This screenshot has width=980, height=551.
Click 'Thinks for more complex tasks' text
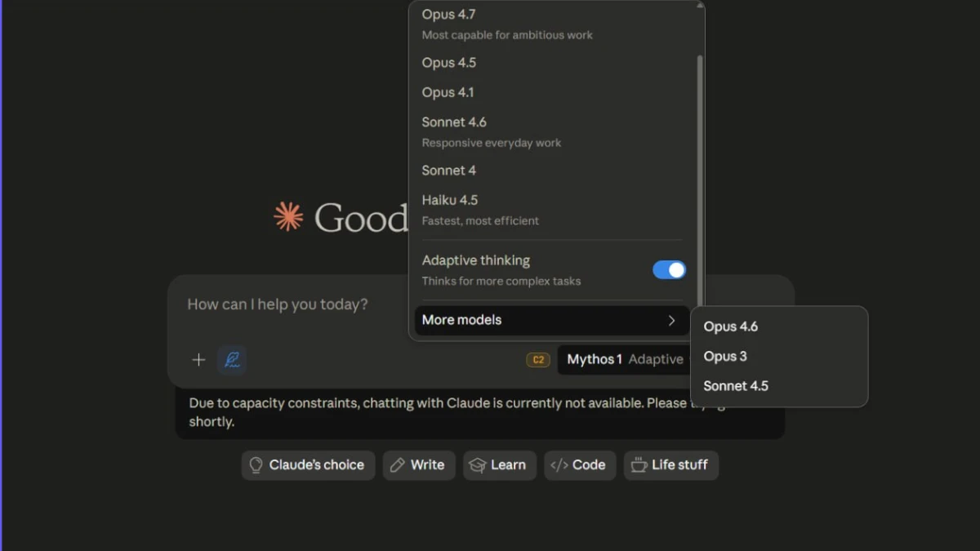point(501,282)
